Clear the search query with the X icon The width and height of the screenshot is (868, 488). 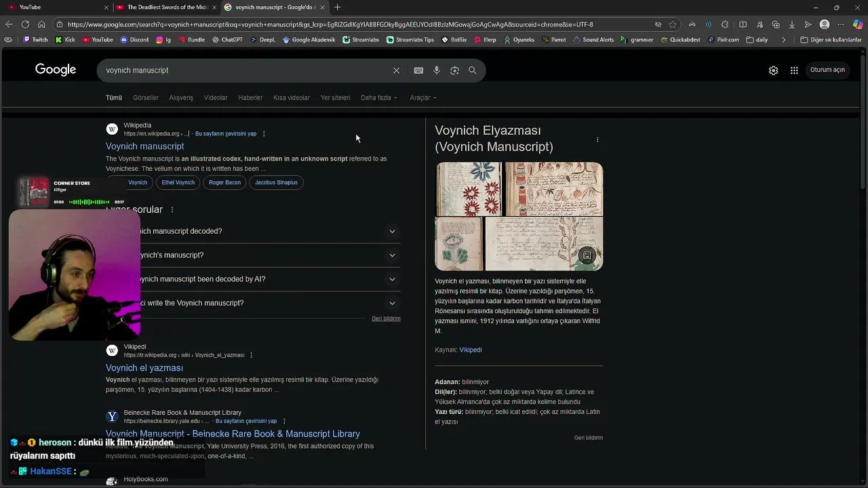pos(396,70)
